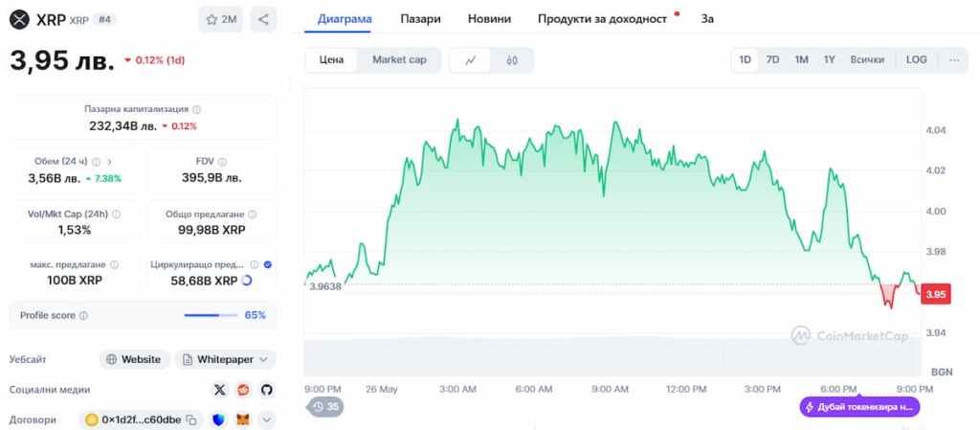980x430 pixels.
Task: Switch to the Пазари tab
Action: pos(421,18)
